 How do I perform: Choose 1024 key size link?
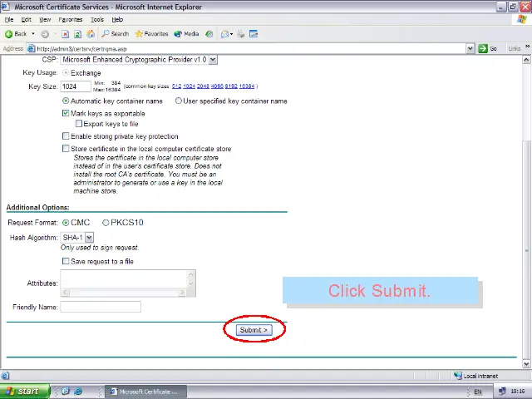tap(189, 86)
